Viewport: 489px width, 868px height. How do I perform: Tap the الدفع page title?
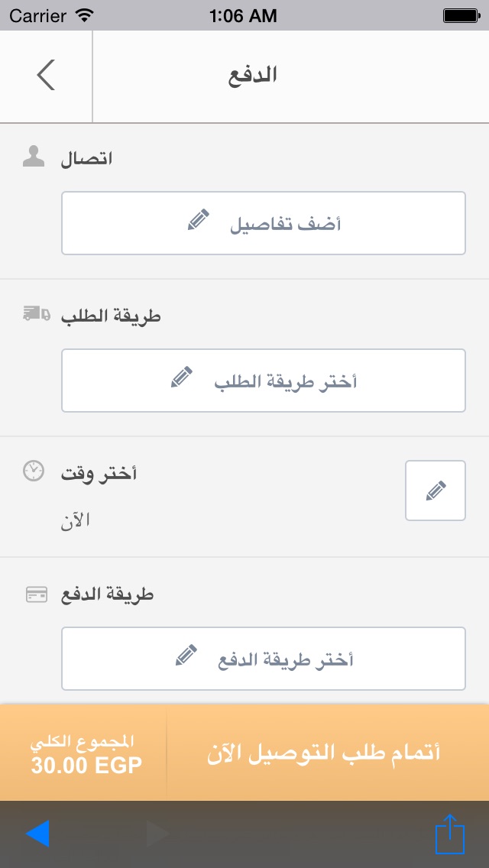click(x=252, y=76)
